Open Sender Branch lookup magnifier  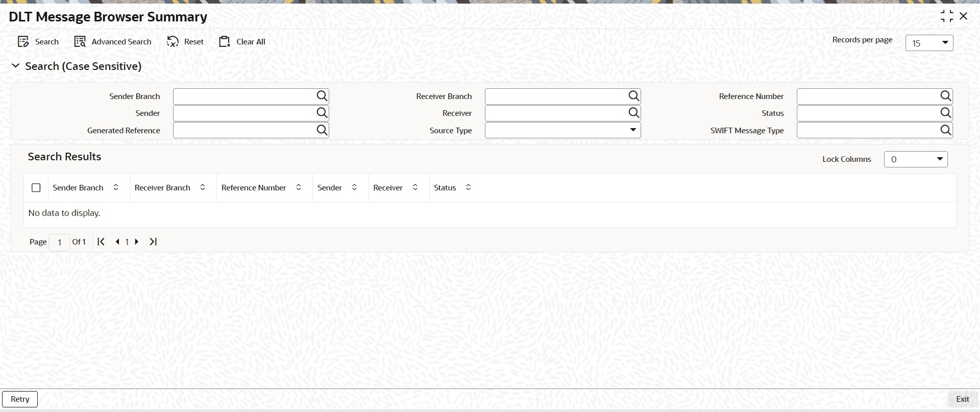coord(322,96)
